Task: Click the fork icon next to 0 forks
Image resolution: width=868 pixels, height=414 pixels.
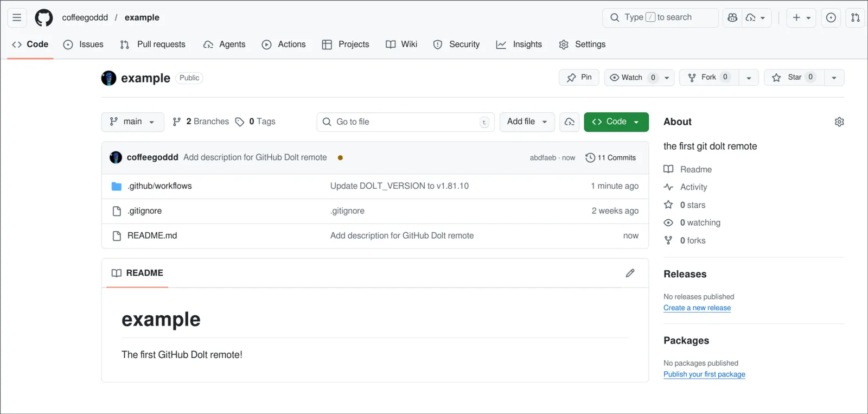Action: point(668,240)
